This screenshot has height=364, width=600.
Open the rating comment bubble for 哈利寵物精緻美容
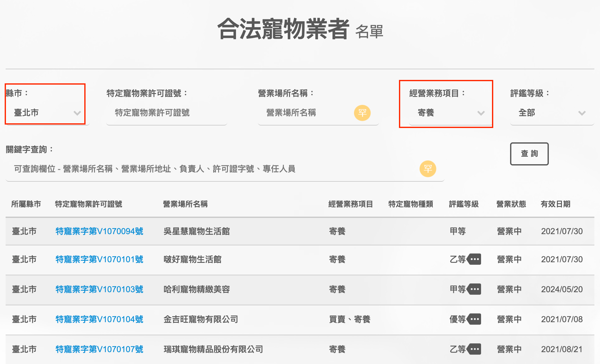475,289
